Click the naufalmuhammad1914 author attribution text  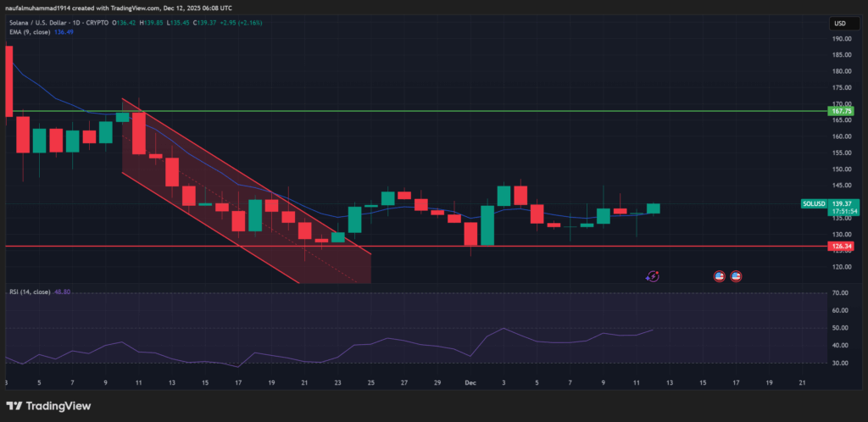(41, 8)
